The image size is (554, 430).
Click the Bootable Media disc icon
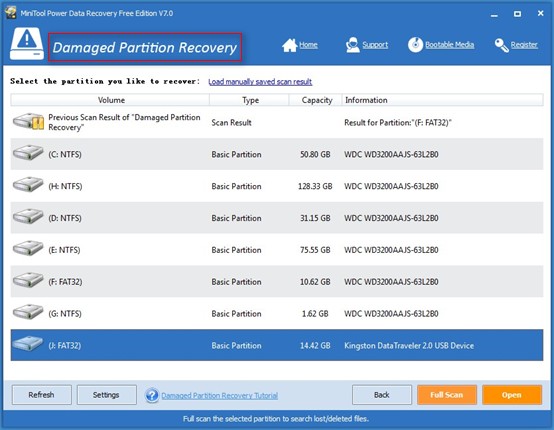pyautogui.click(x=415, y=45)
